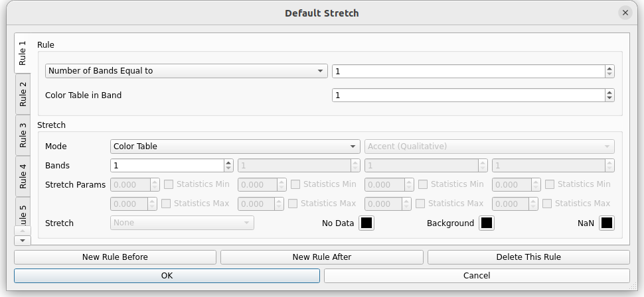Click Delete This Rule button
The height and width of the screenshot is (297, 644).
(x=528, y=257)
